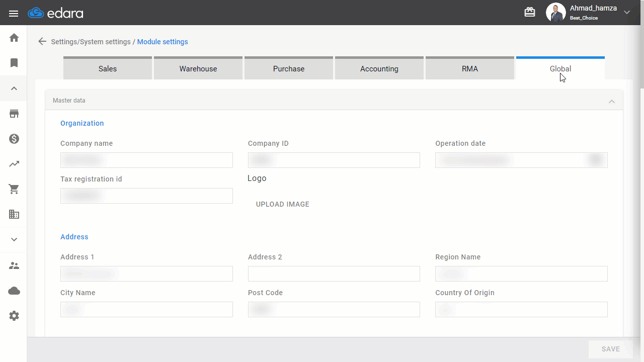Screen dimensions: 644x362
Task: Click the edara logo
Action: (x=55, y=13)
